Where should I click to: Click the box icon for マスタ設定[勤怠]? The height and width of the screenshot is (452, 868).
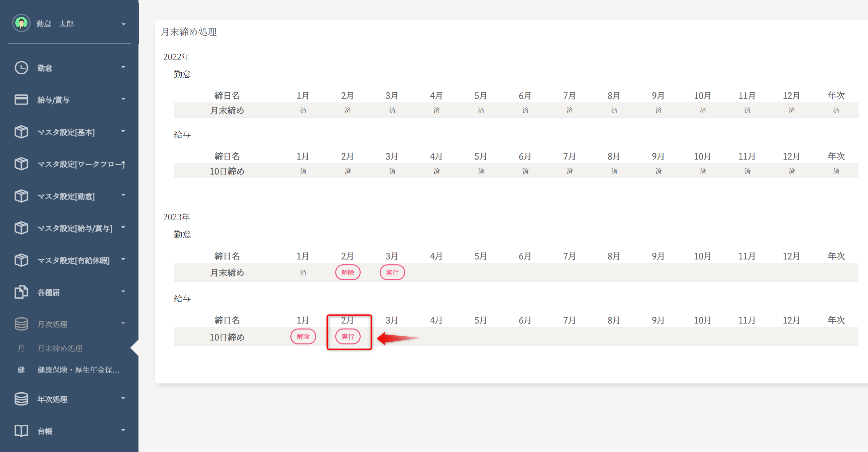21,196
